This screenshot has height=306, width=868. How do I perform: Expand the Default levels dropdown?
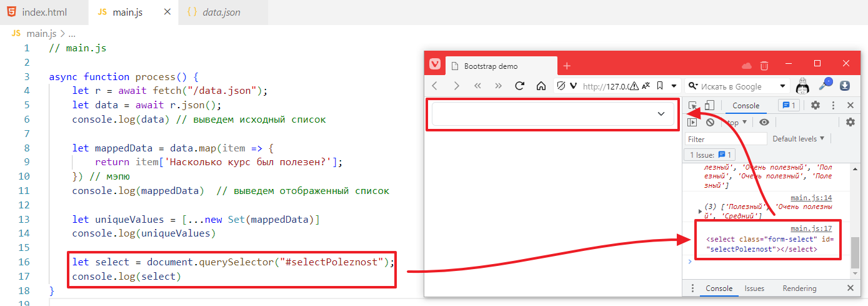coord(798,139)
